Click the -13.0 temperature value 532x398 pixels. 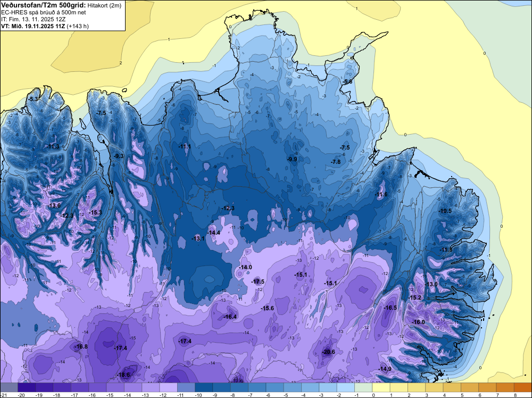pos(431,284)
